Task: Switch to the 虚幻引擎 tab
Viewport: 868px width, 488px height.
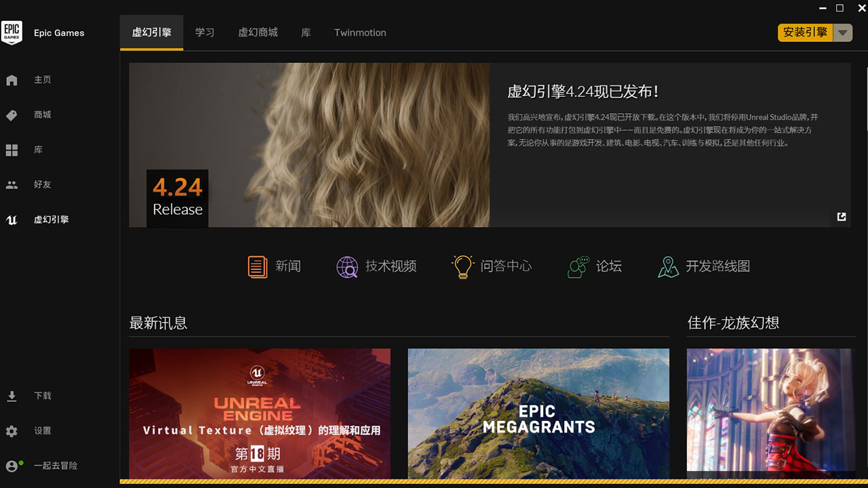Action: coord(152,33)
